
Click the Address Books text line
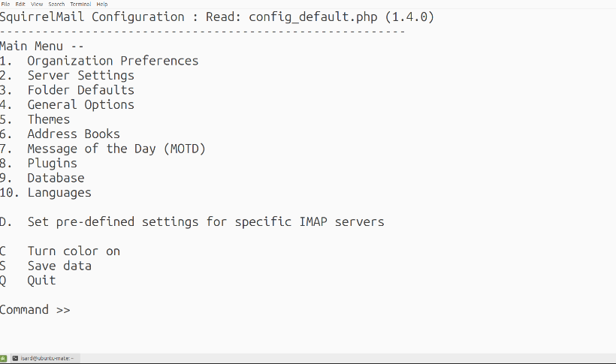59,134
